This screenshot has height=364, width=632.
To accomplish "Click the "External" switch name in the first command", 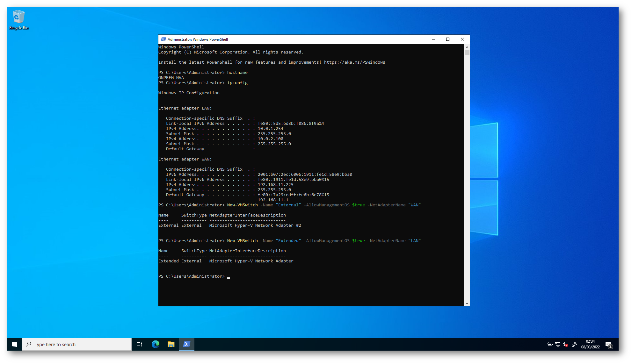I will (x=288, y=205).
